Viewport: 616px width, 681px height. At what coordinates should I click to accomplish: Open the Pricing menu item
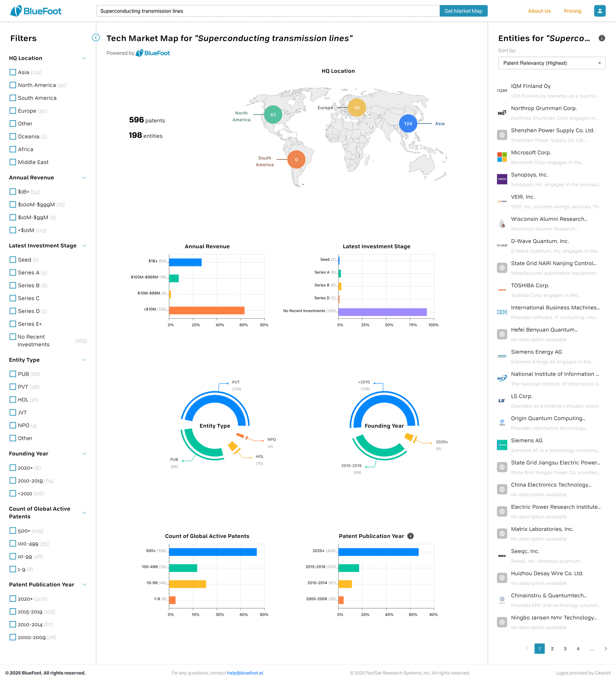click(572, 11)
